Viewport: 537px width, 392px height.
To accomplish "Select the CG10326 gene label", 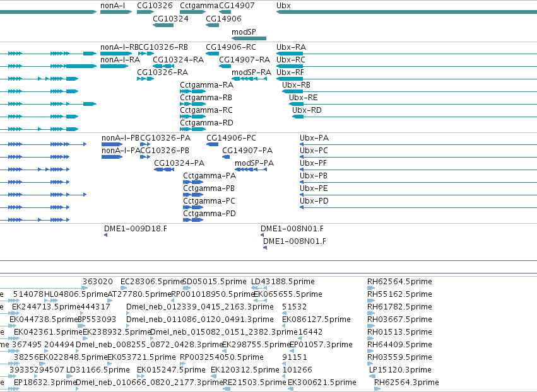I will (155, 6).
